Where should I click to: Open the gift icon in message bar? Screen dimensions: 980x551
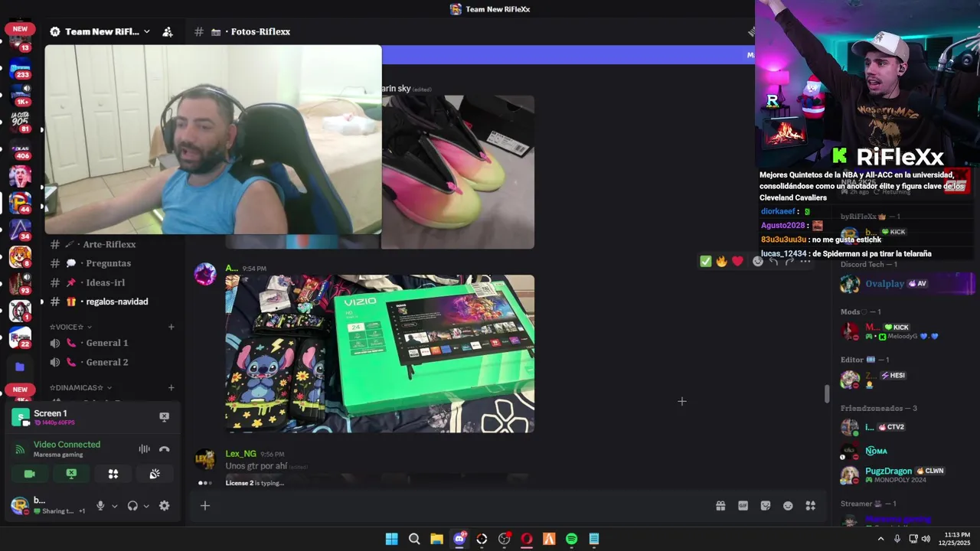click(x=720, y=506)
